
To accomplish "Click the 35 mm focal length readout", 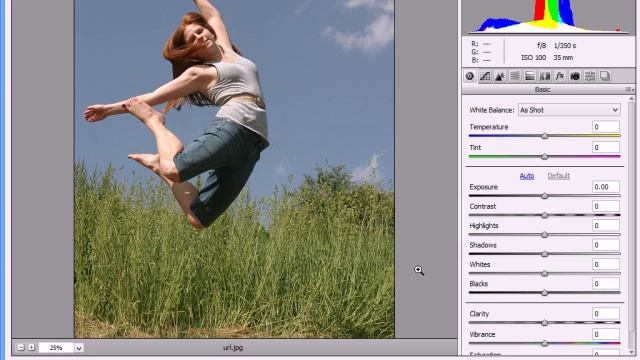I will (563, 58).
